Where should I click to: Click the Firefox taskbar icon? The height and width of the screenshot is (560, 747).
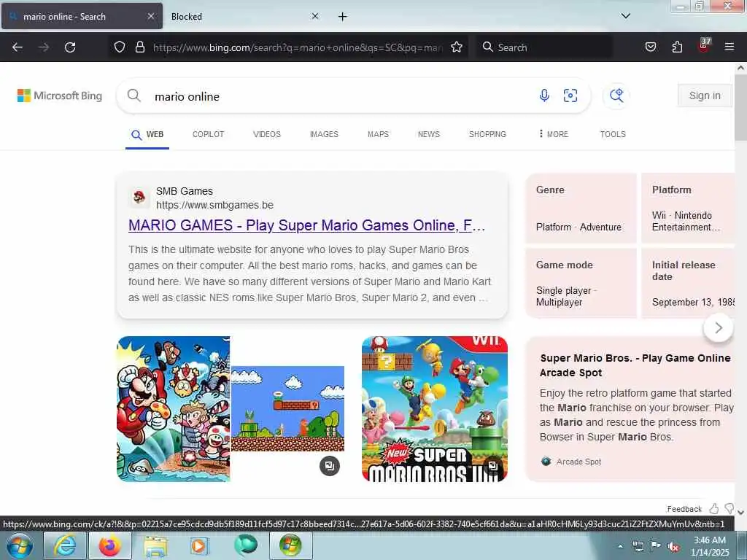(x=109, y=545)
